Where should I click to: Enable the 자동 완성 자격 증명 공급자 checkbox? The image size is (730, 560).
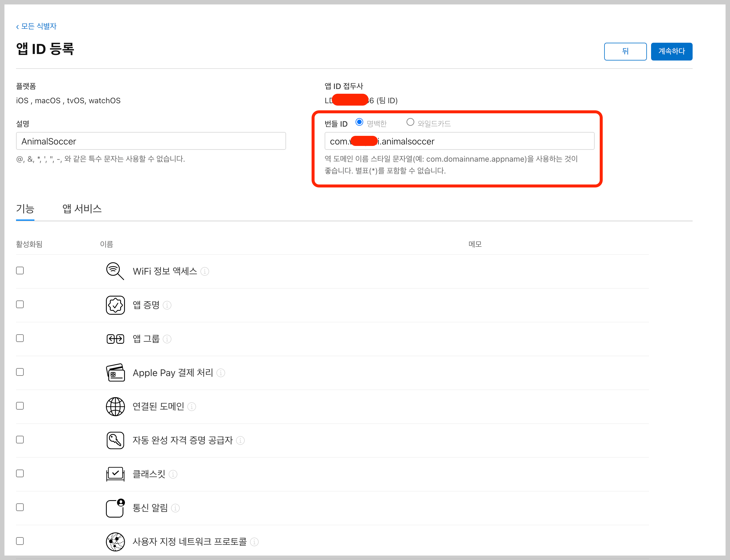click(x=20, y=440)
